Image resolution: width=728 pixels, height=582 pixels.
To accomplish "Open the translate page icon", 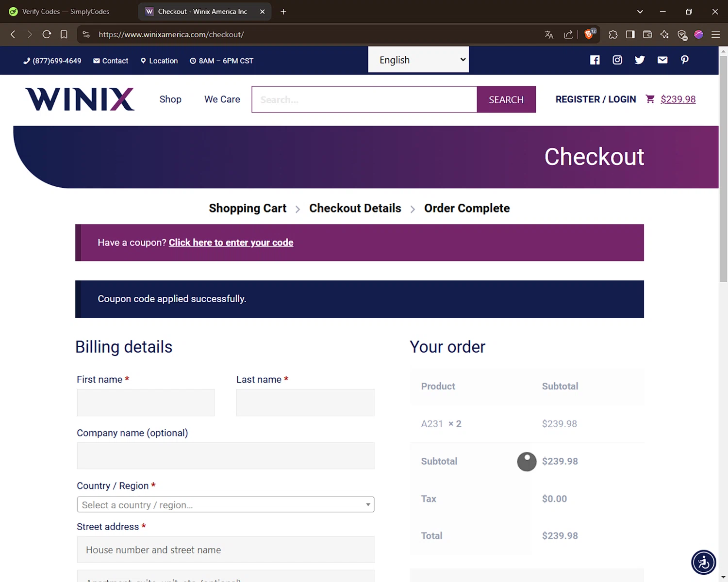I will pyautogui.click(x=549, y=34).
